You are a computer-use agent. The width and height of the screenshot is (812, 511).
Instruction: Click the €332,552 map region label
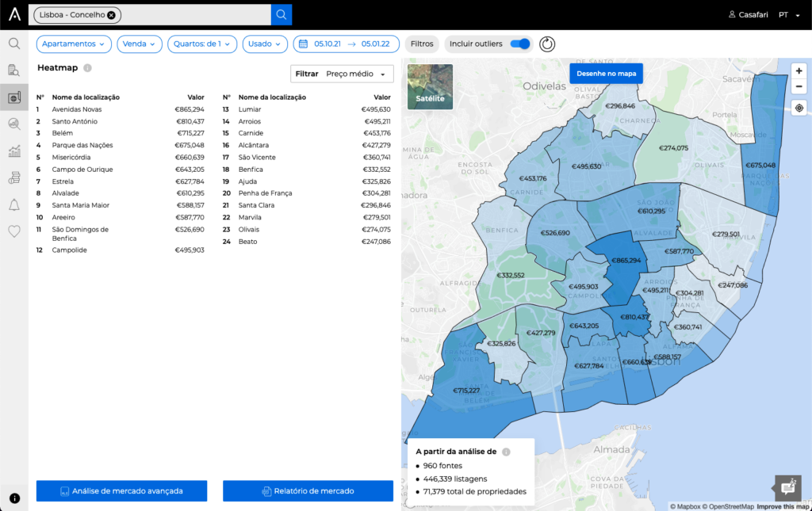[511, 275]
